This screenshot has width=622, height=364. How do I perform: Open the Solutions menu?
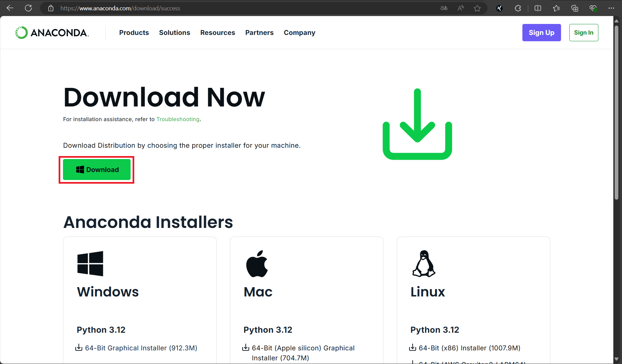[175, 33]
